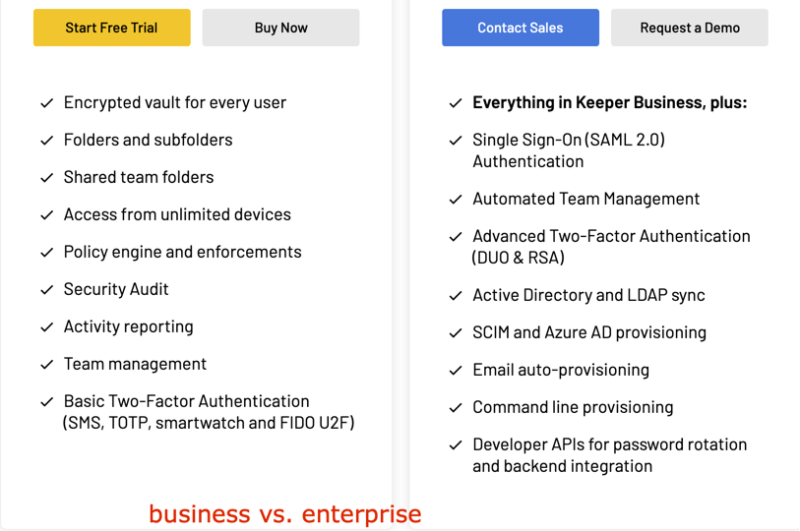Select text 'Encrypted vault for every user'
This screenshot has height=531, width=800.
pyautogui.click(x=175, y=103)
